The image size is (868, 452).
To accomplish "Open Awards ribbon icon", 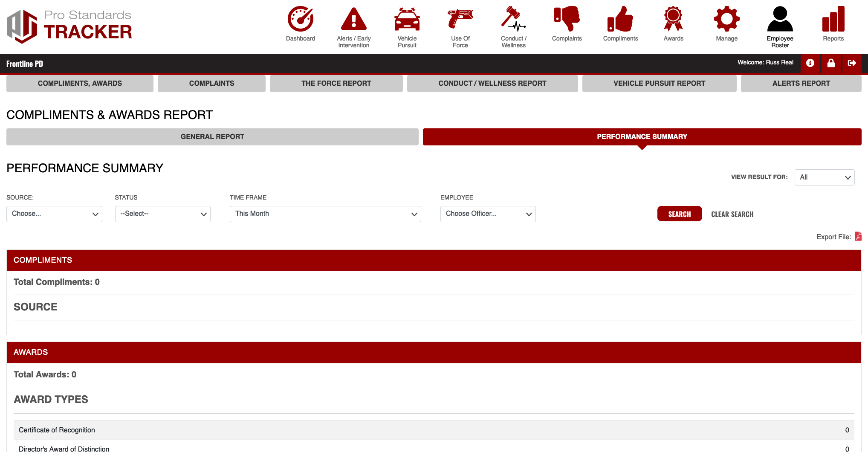I will (673, 19).
